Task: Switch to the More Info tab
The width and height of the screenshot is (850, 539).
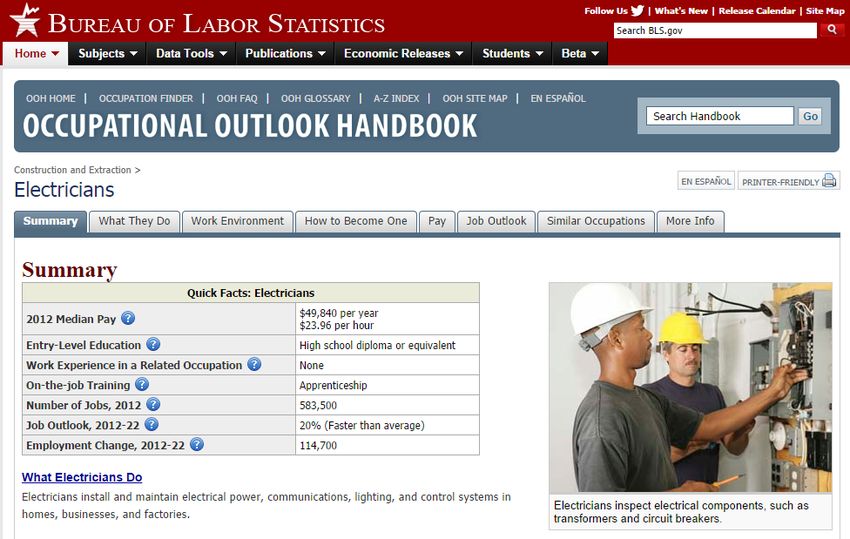Action: pos(690,221)
